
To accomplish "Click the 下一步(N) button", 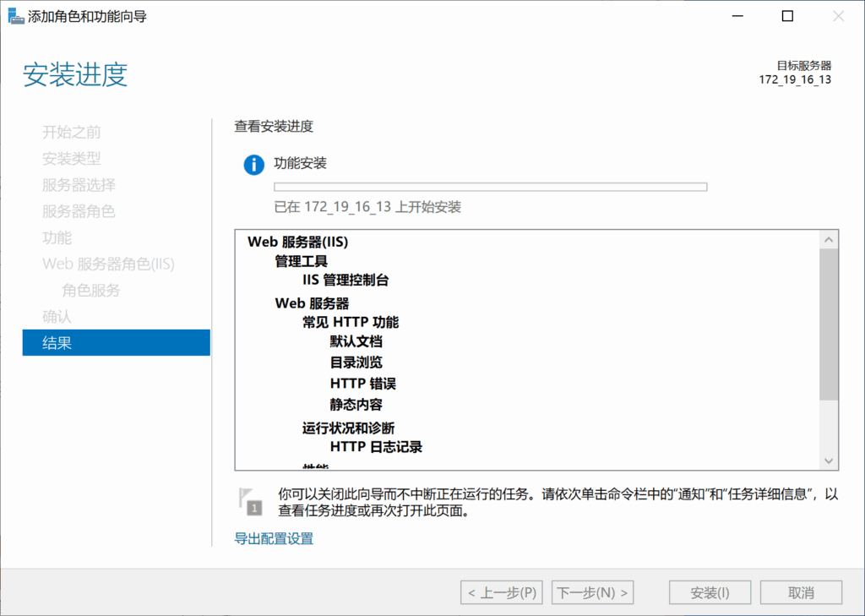I will 592,592.
